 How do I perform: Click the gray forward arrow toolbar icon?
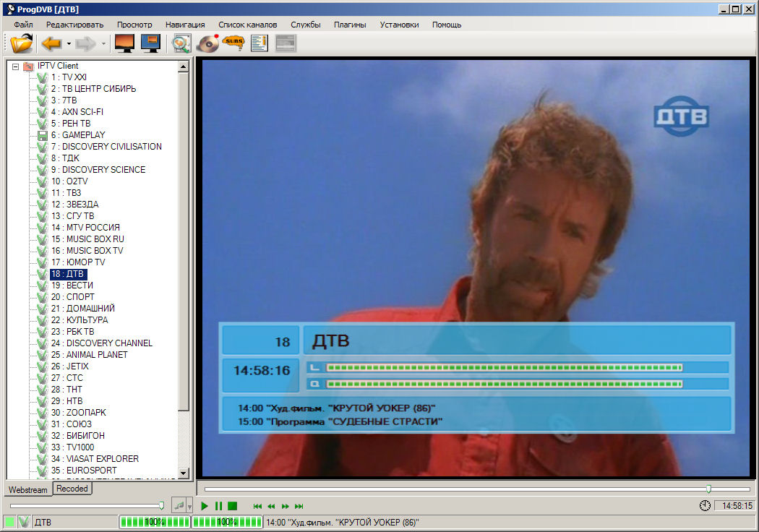(86, 43)
